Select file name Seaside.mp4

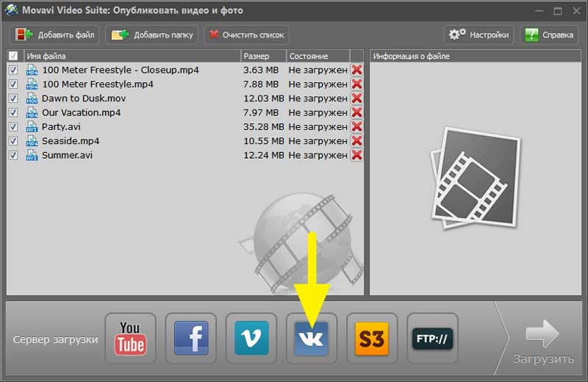[x=71, y=141]
